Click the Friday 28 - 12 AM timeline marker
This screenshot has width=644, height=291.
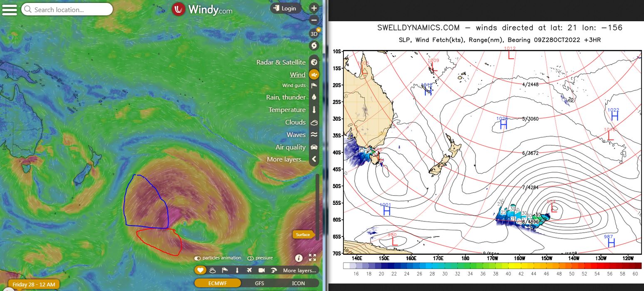click(x=34, y=284)
